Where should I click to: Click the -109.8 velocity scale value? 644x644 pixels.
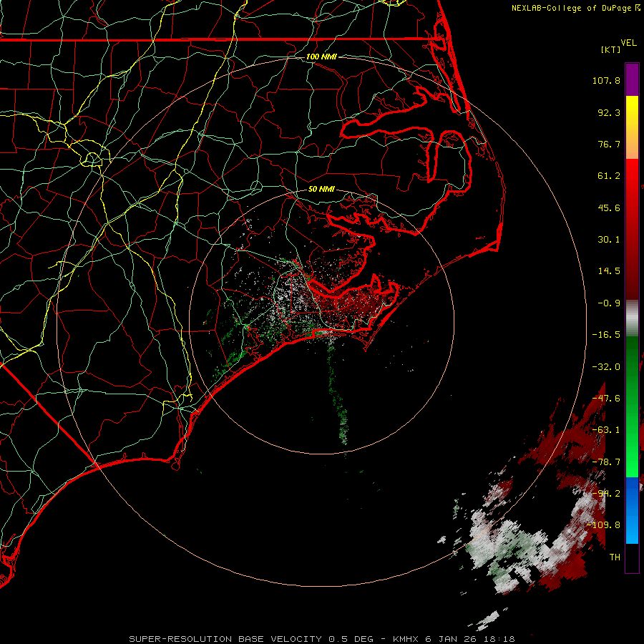[603, 525]
